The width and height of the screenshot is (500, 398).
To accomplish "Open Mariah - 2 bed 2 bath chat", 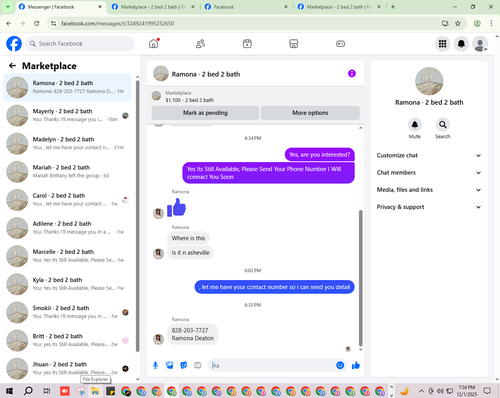I will (x=67, y=172).
